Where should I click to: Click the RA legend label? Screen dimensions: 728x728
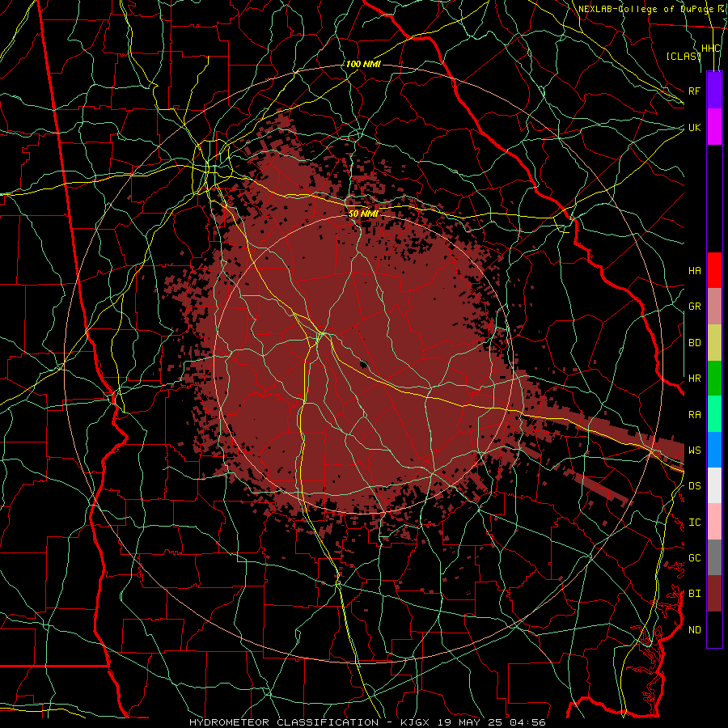click(x=694, y=414)
